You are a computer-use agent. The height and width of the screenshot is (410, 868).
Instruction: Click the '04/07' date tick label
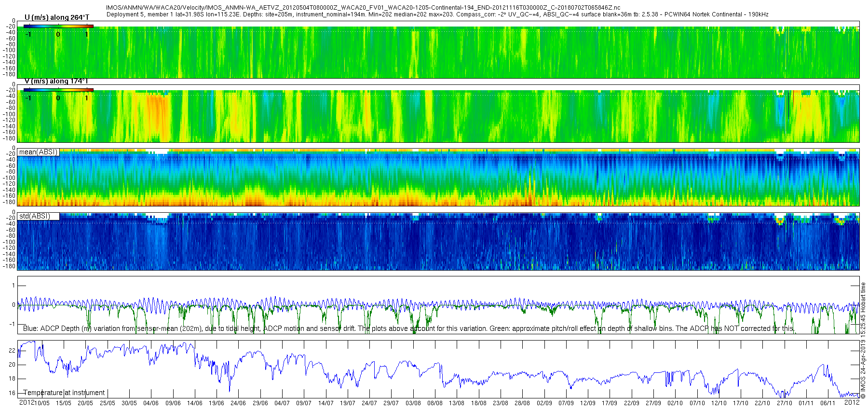point(282,403)
